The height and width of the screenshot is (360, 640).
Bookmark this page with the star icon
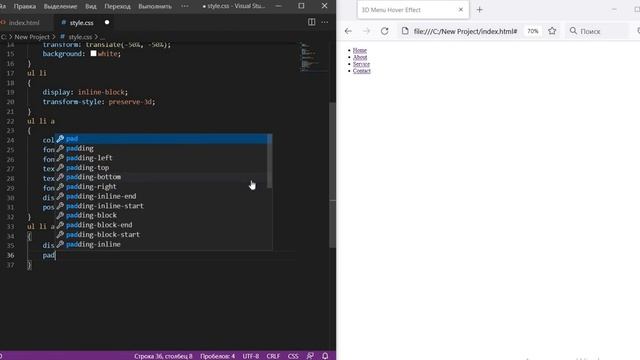(552, 31)
